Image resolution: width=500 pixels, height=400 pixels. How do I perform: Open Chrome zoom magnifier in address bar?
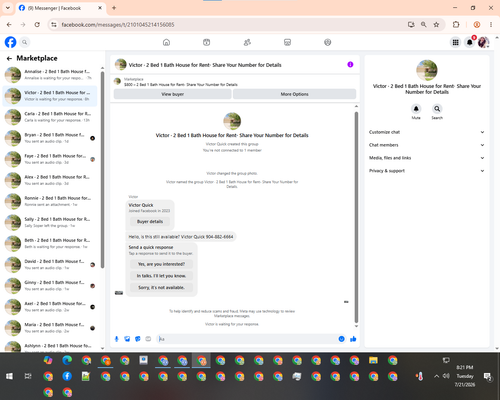pos(424,25)
